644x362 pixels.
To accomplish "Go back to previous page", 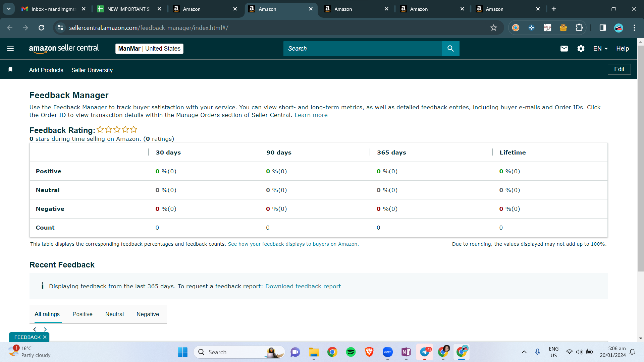I will [x=10, y=27].
